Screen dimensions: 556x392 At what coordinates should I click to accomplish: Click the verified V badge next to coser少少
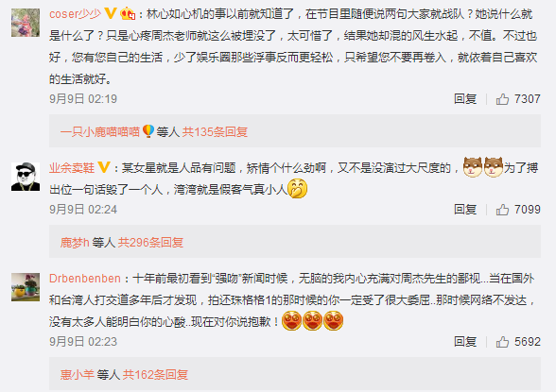tap(111, 13)
